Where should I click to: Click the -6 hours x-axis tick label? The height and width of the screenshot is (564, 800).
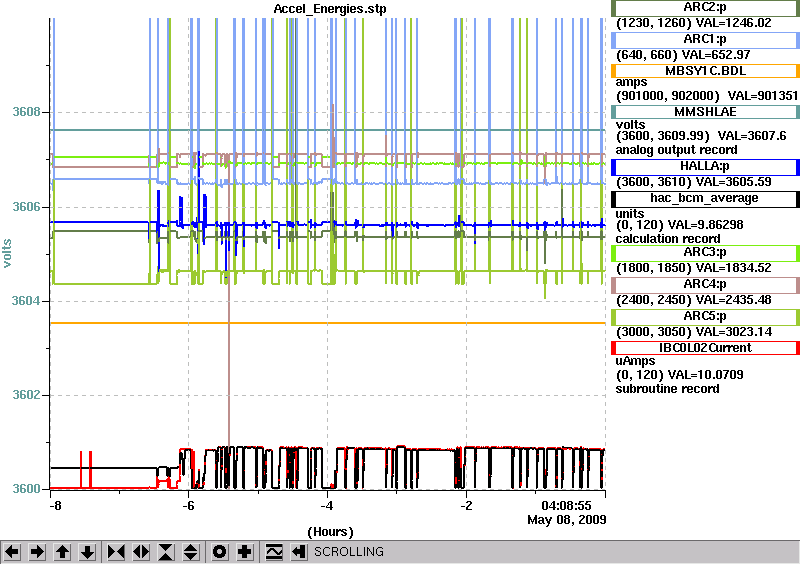[x=188, y=506]
